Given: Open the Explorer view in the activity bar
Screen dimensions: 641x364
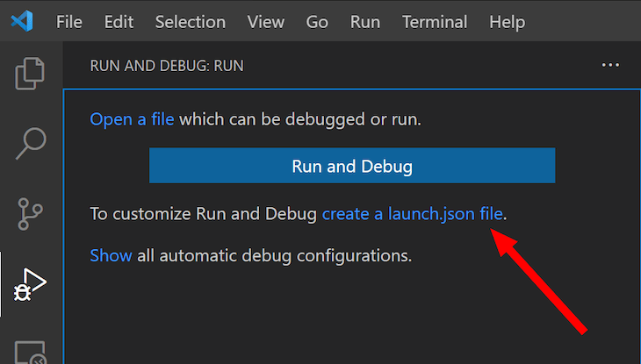Looking at the screenshot, I should pos(30,74).
